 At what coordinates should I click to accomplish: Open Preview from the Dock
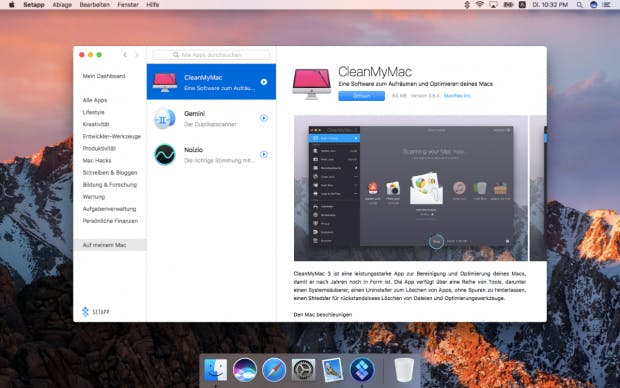pos(333,370)
